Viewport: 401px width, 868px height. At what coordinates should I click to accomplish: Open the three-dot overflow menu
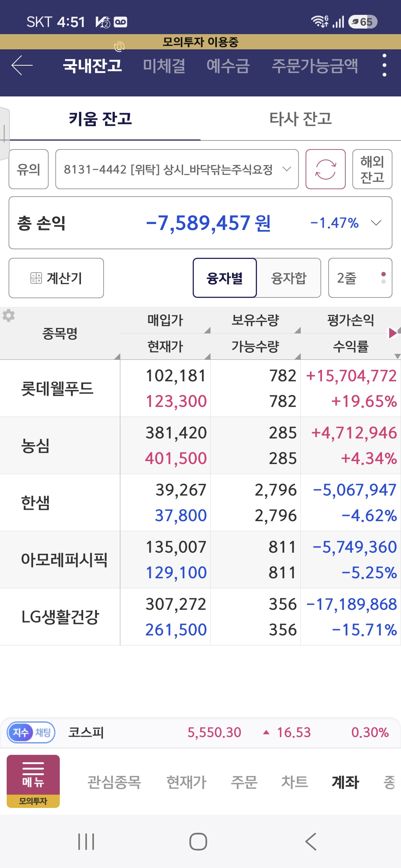pyautogui.click(x=384, y=65)
